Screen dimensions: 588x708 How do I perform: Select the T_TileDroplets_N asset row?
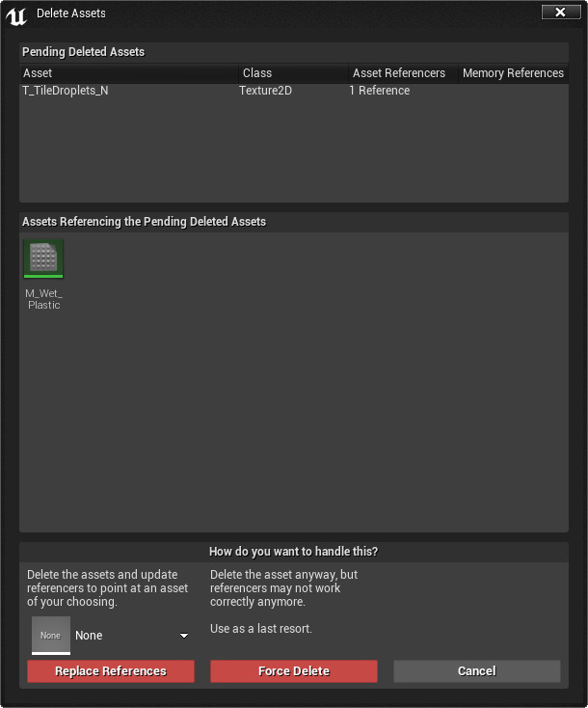pyautogui.click(x=294, y=91)
